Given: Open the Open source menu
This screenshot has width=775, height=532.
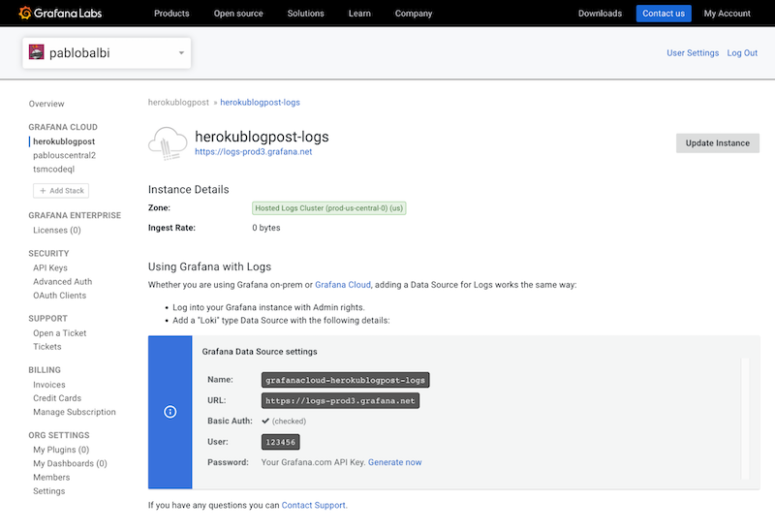Looking at the screenshot, I should [238, 14].
